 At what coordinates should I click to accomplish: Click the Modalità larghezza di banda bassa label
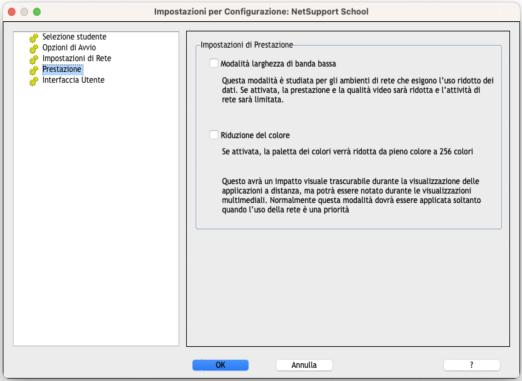click(x=278, y=64)
